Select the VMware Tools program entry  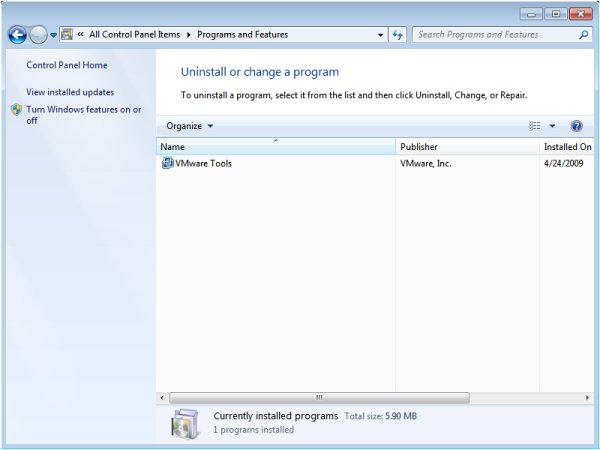pos(375,163)
